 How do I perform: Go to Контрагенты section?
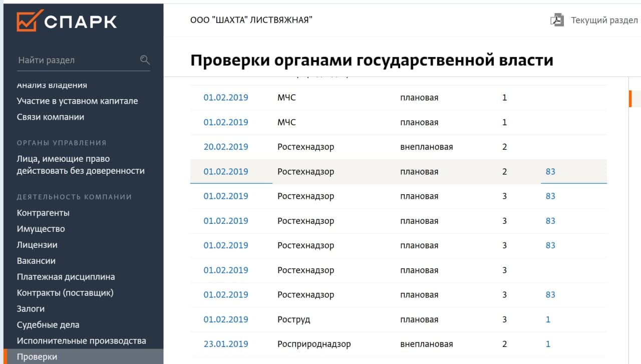pos(43,213)
